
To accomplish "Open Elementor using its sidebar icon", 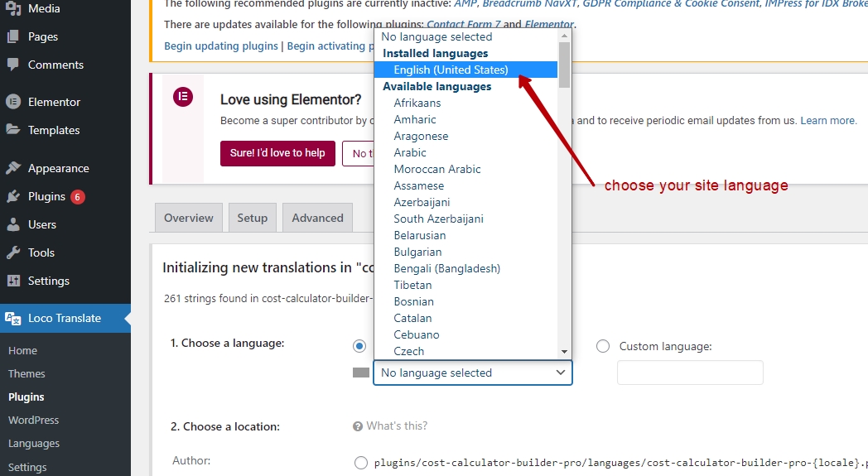I will click(x=13, y=102).
